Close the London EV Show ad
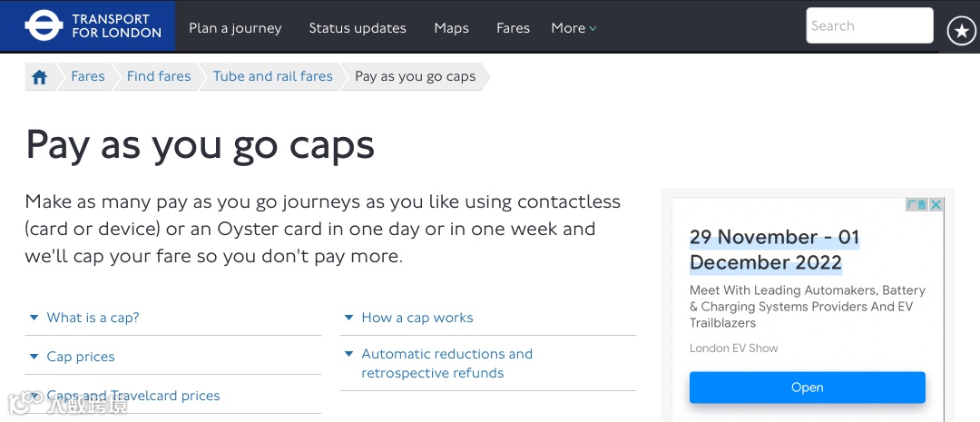 point(936,205)
